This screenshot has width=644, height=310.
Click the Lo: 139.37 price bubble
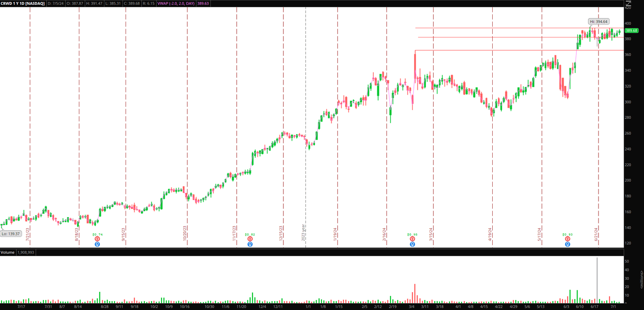(x=11, y=234)
